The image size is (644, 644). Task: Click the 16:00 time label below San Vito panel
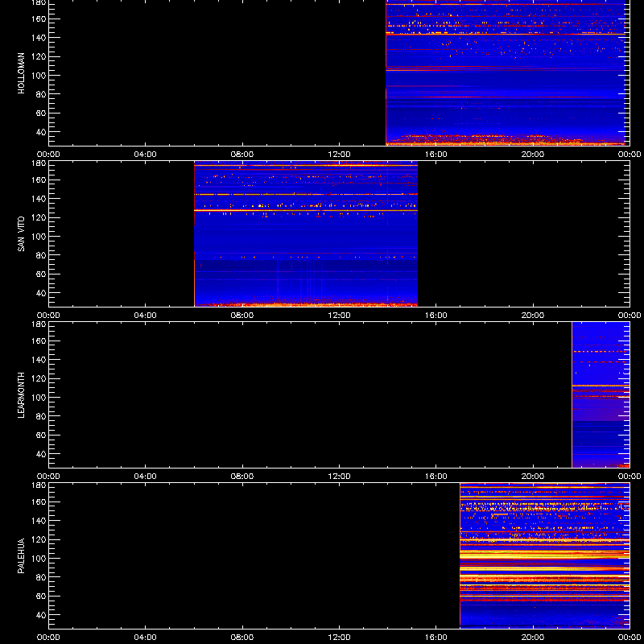pos(436,316)
